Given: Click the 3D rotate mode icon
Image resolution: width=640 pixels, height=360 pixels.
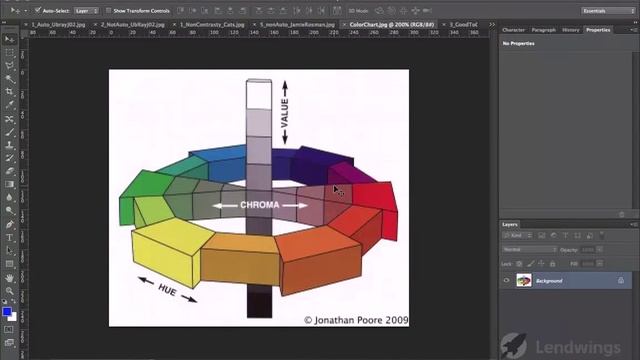Looking at the screenshot, I should click(x=380, y=11).
